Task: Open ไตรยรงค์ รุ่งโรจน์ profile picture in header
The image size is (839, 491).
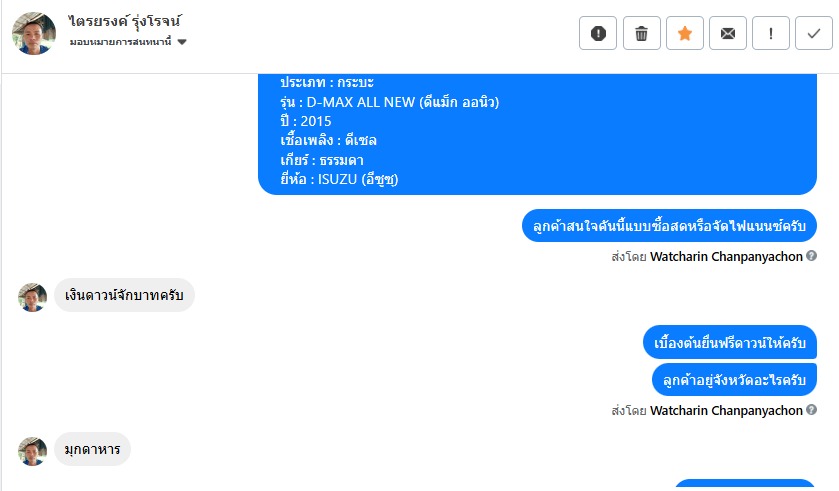Action: coord(33,33)
